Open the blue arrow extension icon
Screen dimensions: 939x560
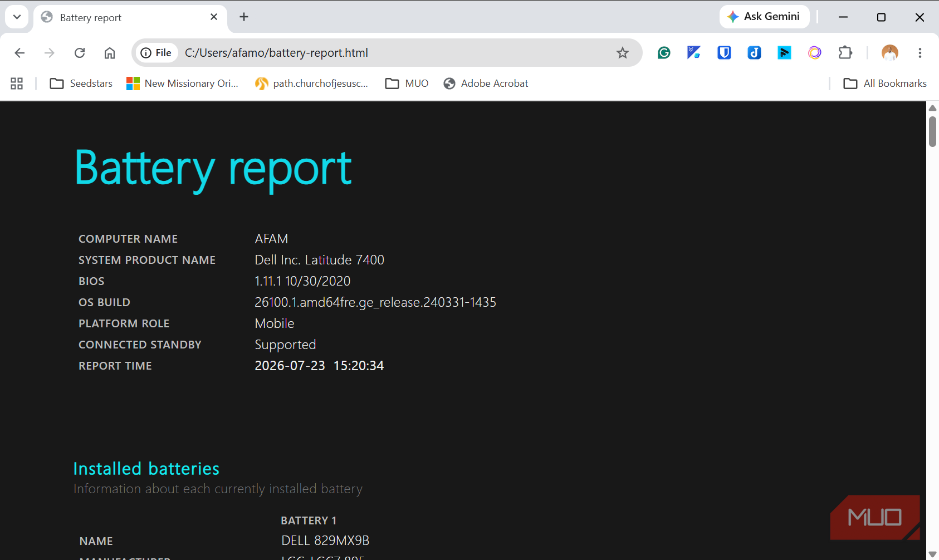click(784, 53)
